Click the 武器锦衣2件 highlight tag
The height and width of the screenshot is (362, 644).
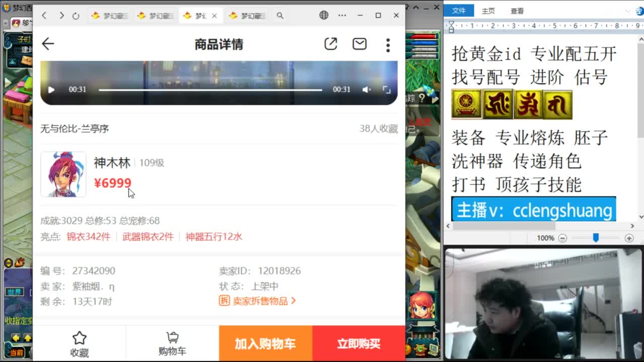[148, 236]
